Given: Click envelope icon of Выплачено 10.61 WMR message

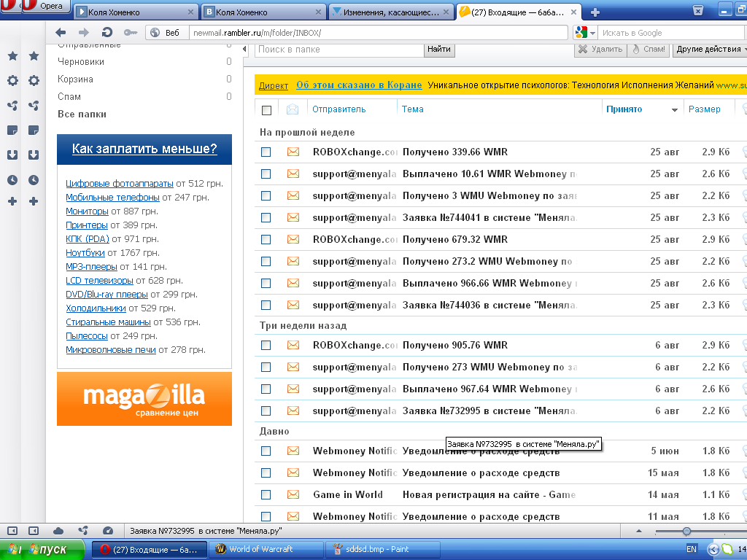Looking at the screenshot, I should click(293, 174).
